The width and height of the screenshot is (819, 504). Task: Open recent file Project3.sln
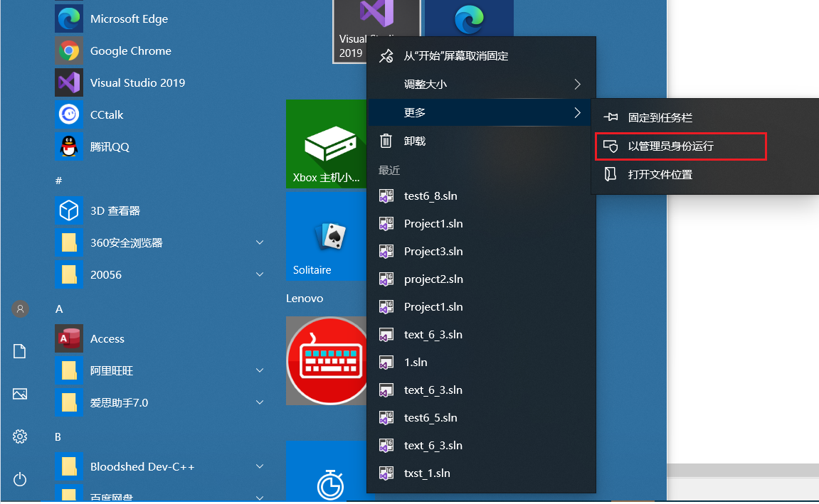click(482, 251)
